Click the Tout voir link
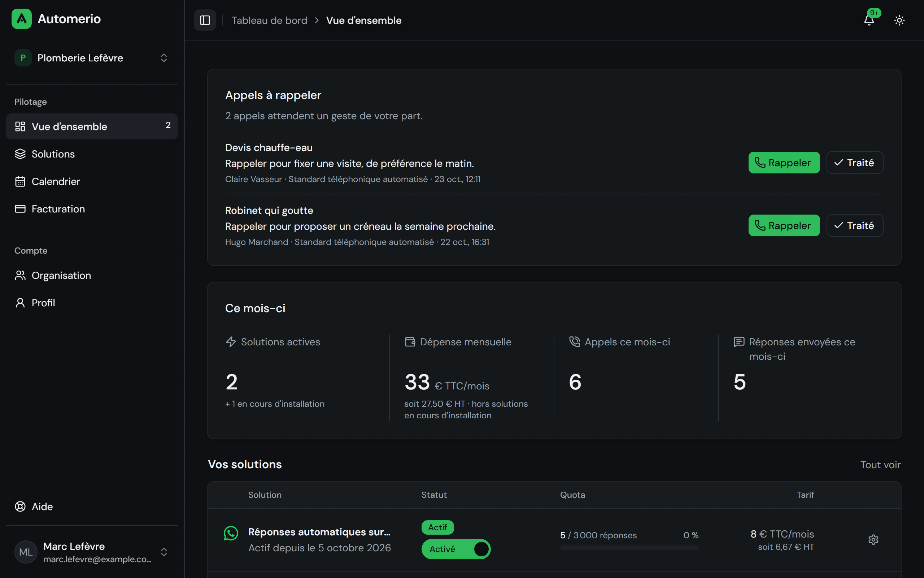Image resolution: width=924 pixels, height=578 pixels. click(x=880, y=465)
